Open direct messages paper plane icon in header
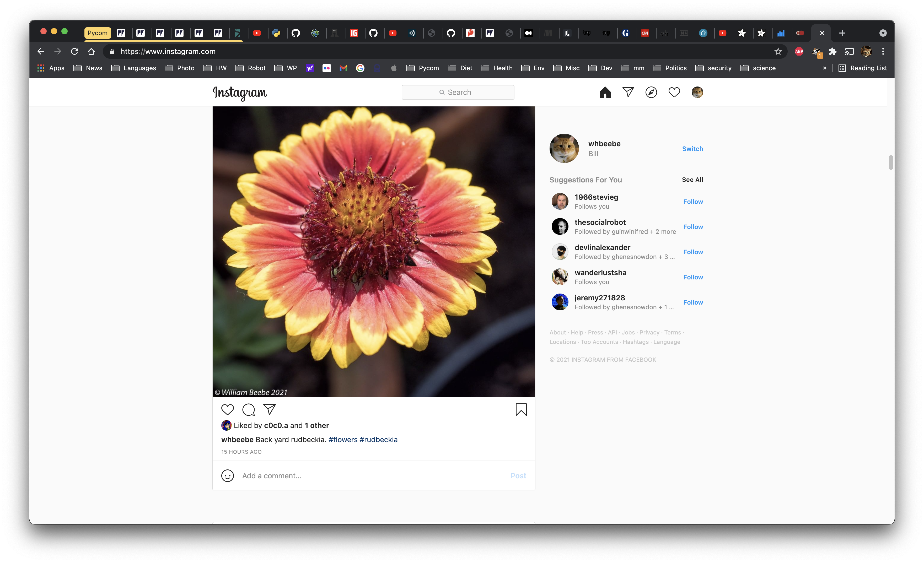Viewport: 924px width, 563px height. tap(628, 92)
